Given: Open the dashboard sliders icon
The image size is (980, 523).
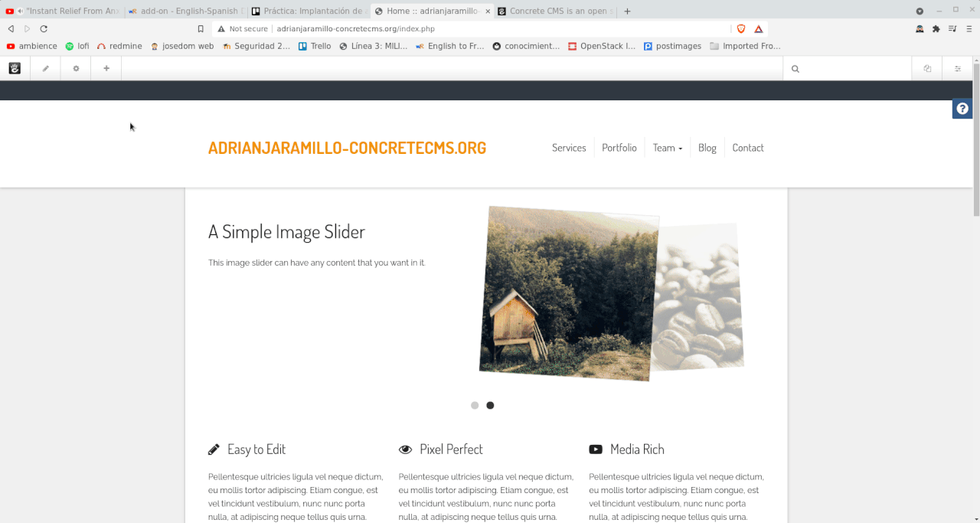Looking at the screenshot, I should (x=958, y=69).
